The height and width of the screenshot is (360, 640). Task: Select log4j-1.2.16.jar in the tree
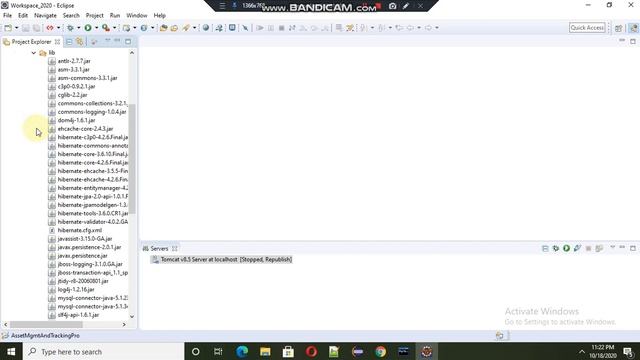click(x=76, y=289)
